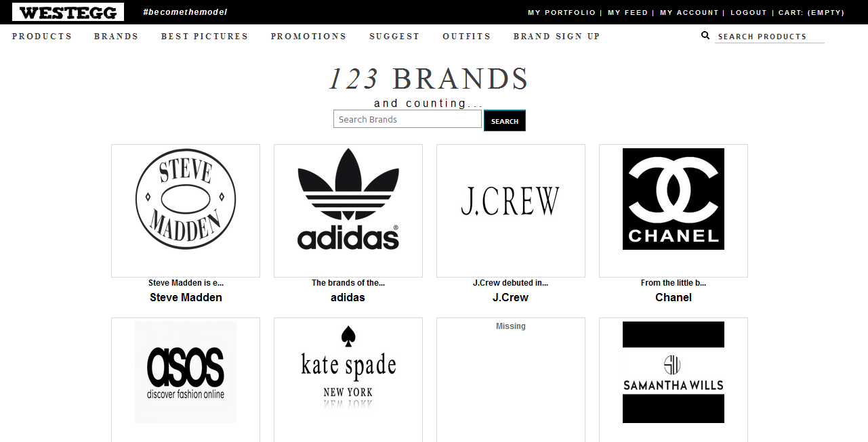This screenshot has width=868, height=442.
Task: Go to Brand Sign Up page
Action: tap(557, 37)
